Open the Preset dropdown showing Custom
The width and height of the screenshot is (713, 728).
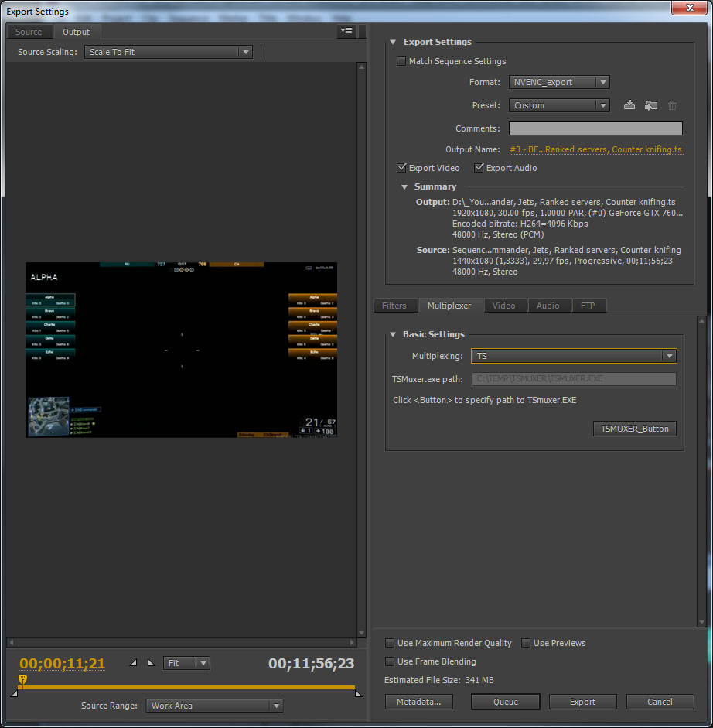point(559,105)
